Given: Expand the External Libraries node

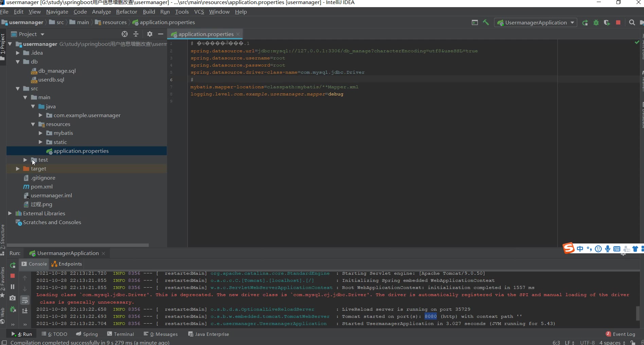Looking at the screenshot, I should click(x=10, y=213).
